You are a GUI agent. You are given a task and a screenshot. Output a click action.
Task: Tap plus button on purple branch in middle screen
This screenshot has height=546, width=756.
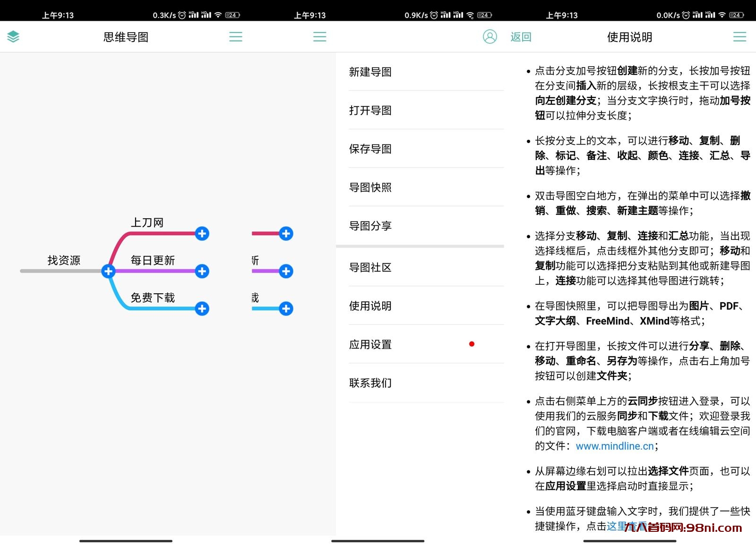[286, 271]
